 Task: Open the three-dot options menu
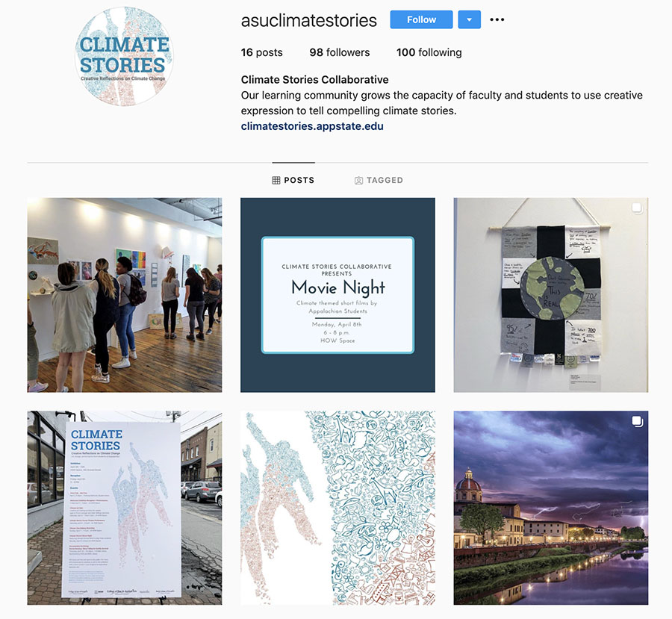coord(497,19)
